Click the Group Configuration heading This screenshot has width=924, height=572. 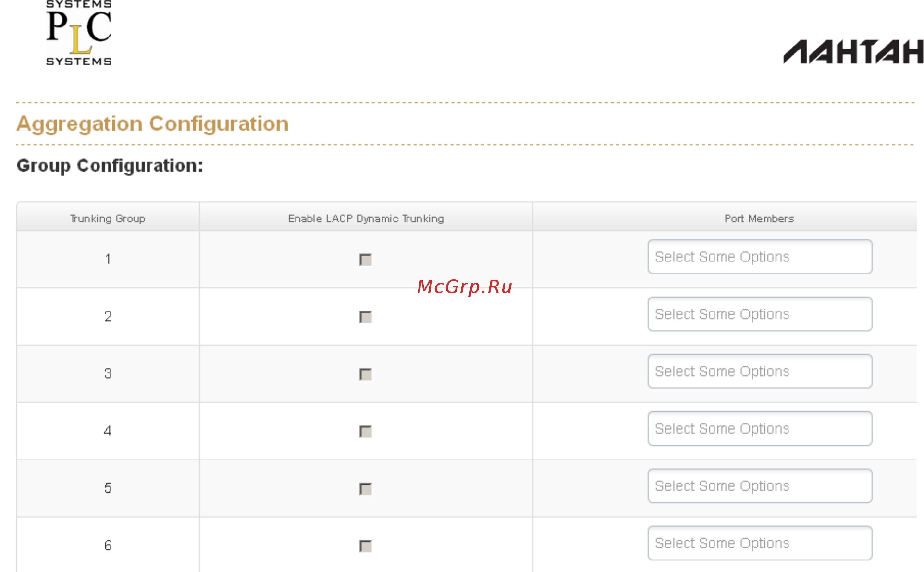(110, 165)
